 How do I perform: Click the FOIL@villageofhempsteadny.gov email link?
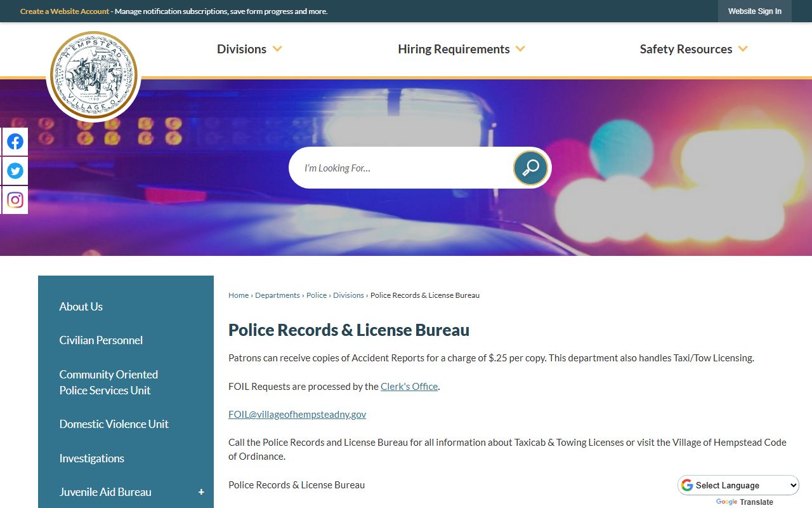tap(297, 415)
